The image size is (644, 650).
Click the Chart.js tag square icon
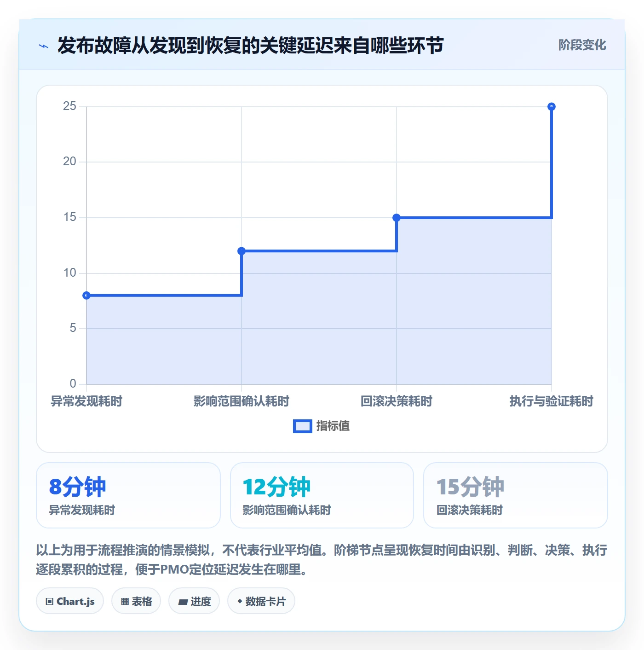(x=50, y=601)
